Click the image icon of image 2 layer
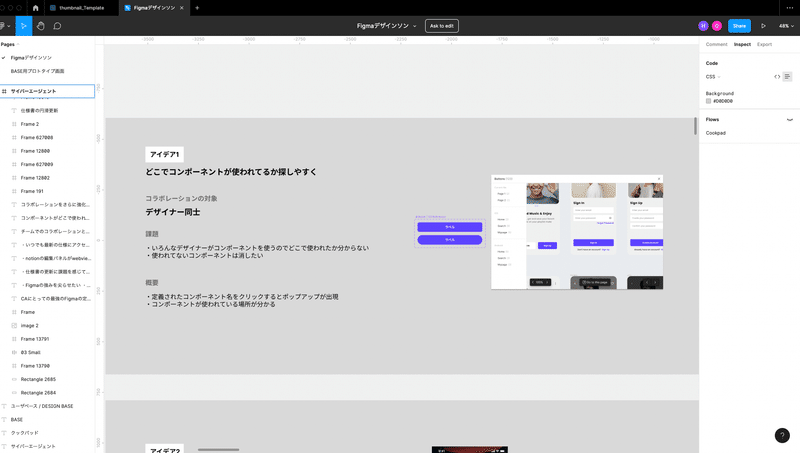This screenshot has width=800, height=453. tap(14, 325)
